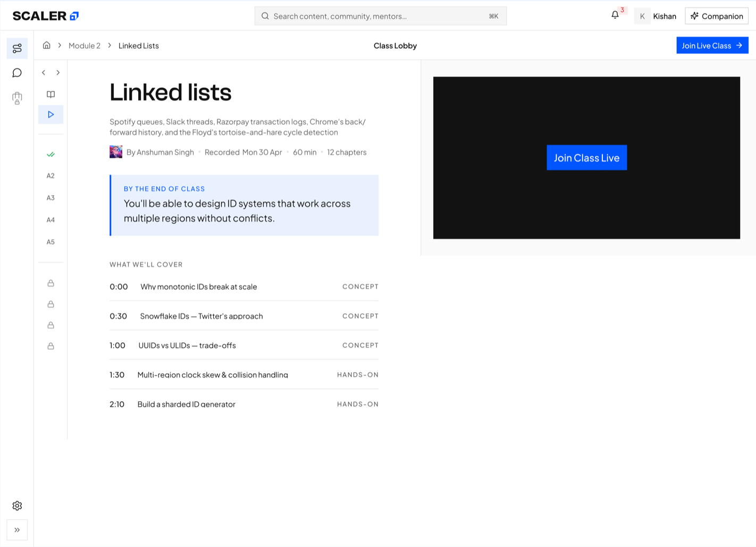
Task: Click By Anshuman Singh author name
Action: [x=160, y=152]
